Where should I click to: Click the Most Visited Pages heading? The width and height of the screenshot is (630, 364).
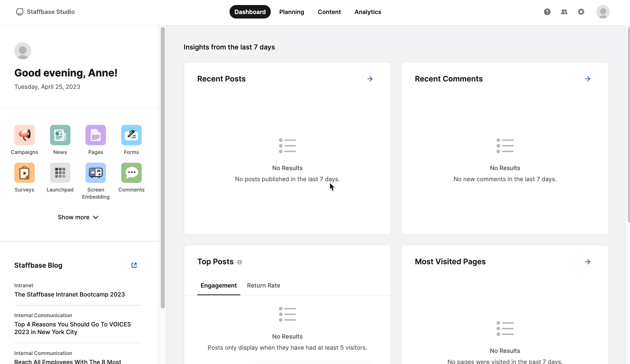click(x=450, y=262)
